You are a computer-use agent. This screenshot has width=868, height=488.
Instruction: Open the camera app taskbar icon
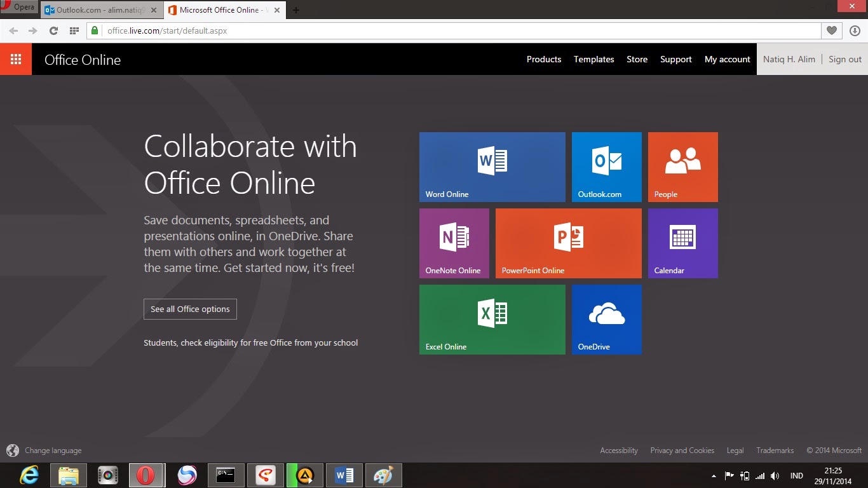pyautogui.click(x=108, y=475)
